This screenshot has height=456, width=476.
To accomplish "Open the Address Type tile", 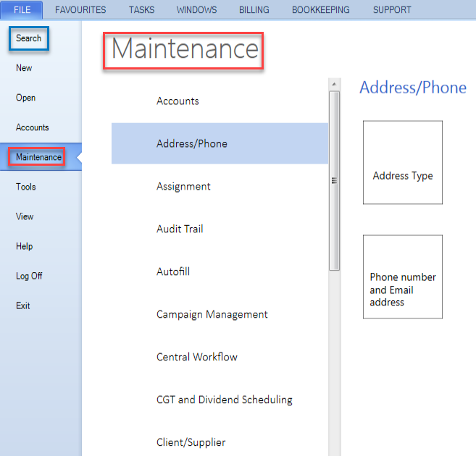I will (403, 163).
